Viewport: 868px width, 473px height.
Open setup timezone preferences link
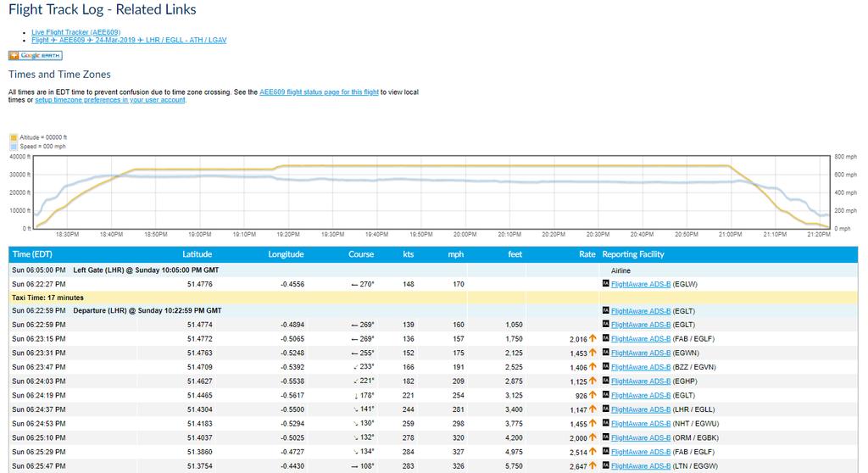110,100
